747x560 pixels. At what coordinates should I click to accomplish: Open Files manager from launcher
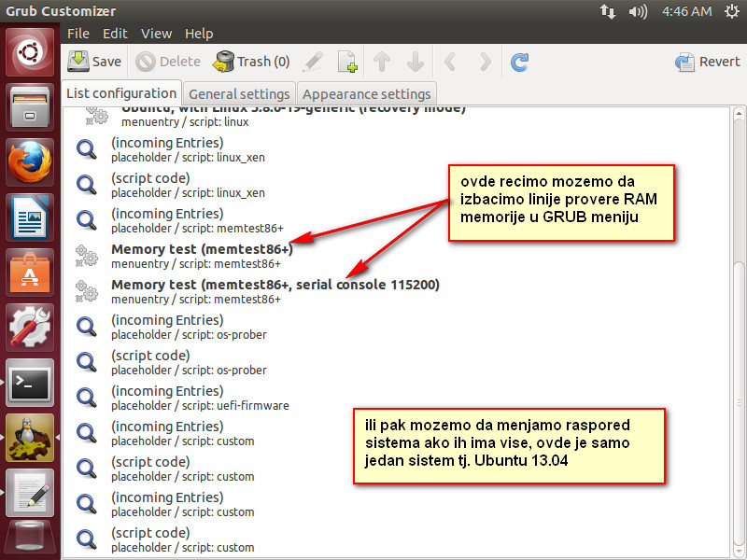[30, 107]
